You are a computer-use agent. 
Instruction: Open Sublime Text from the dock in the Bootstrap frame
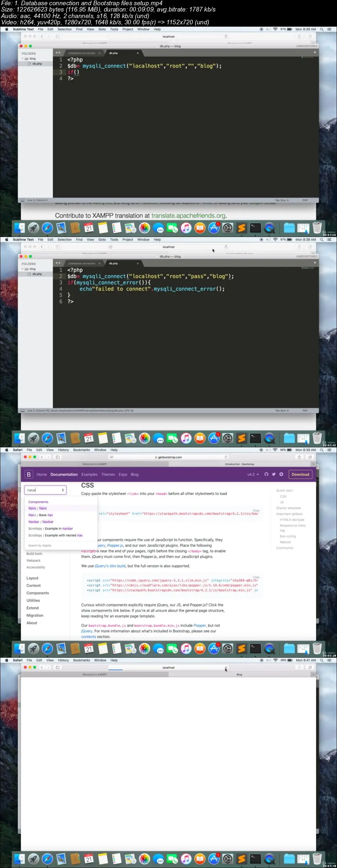(x=242, y=649)
